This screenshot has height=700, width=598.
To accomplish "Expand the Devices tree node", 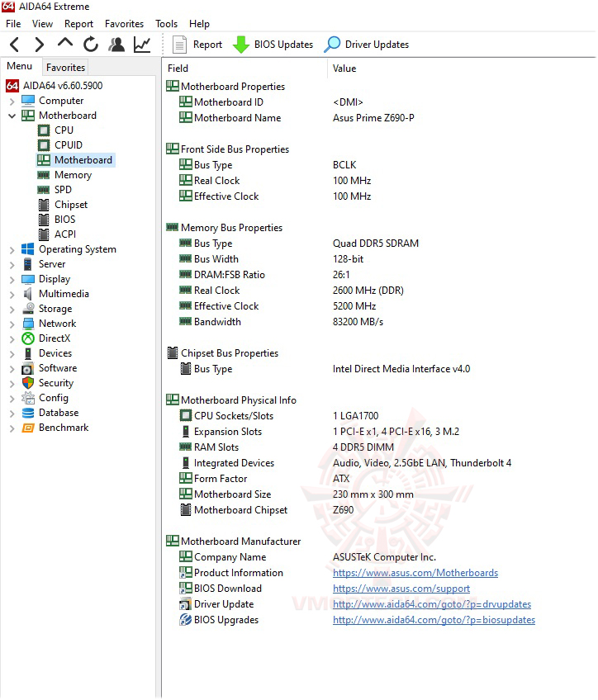I will [12, 354].
